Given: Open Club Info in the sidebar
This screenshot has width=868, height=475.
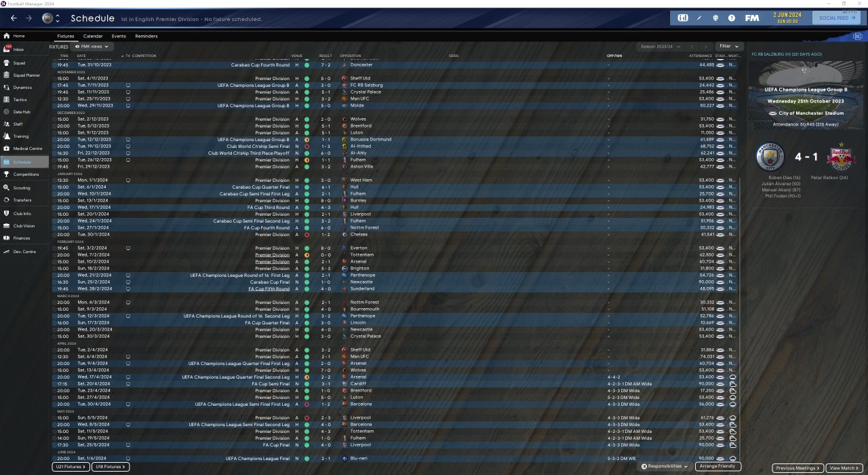Looking at the screenshot, I should pyautogui.click(x=24, y=214).
